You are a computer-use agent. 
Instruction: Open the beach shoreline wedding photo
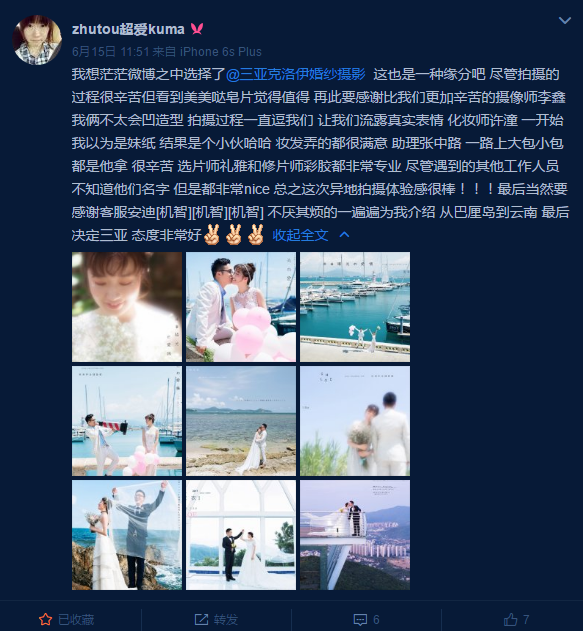pyautogui.click(x=241, y=421)
